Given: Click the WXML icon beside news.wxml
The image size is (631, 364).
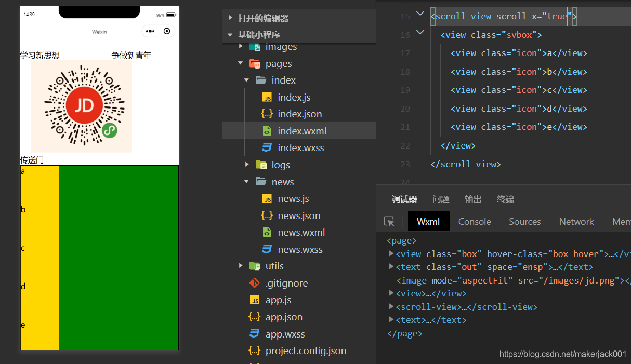Looking at the screenshot, I should click(267, 233).
